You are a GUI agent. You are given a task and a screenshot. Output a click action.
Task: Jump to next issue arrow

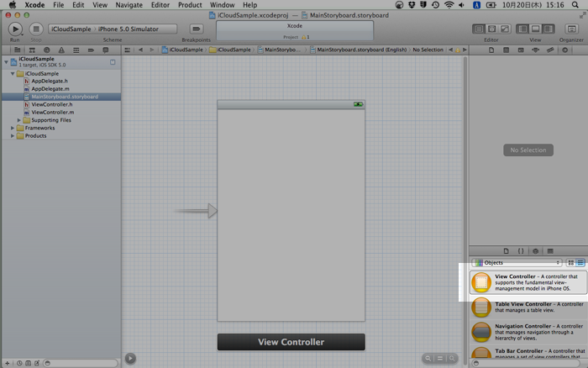465,50
